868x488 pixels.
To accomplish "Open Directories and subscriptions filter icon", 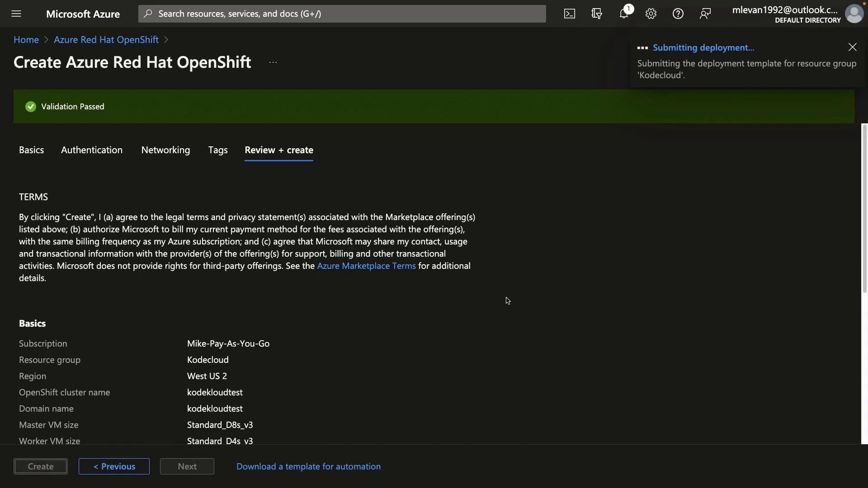I will pos(597,14).
